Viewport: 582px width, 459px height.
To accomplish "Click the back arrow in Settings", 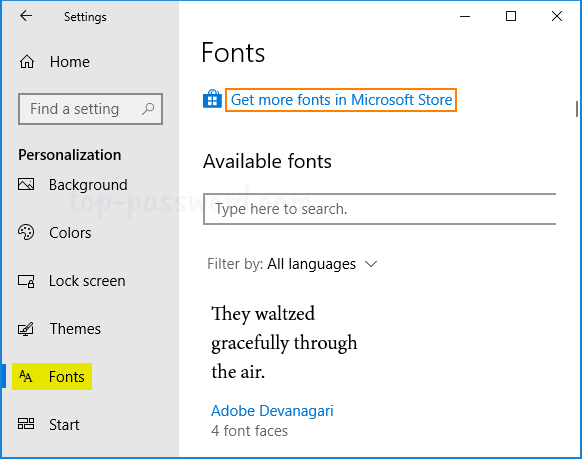I will tap(26, 16).
